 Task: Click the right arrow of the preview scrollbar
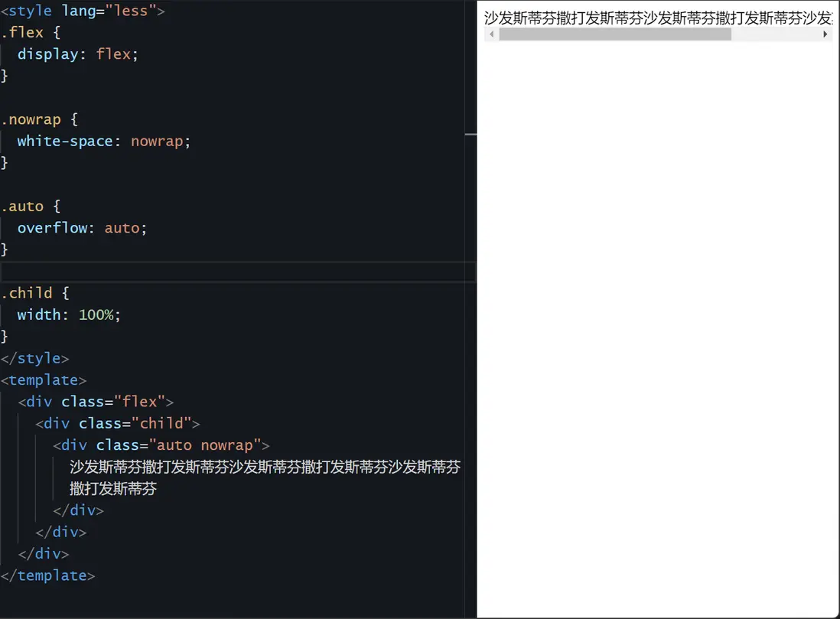coord(825,34)
